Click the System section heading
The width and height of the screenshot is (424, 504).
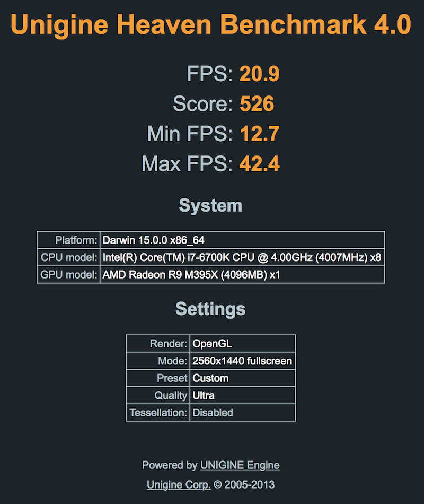click(x=211, y=205)
